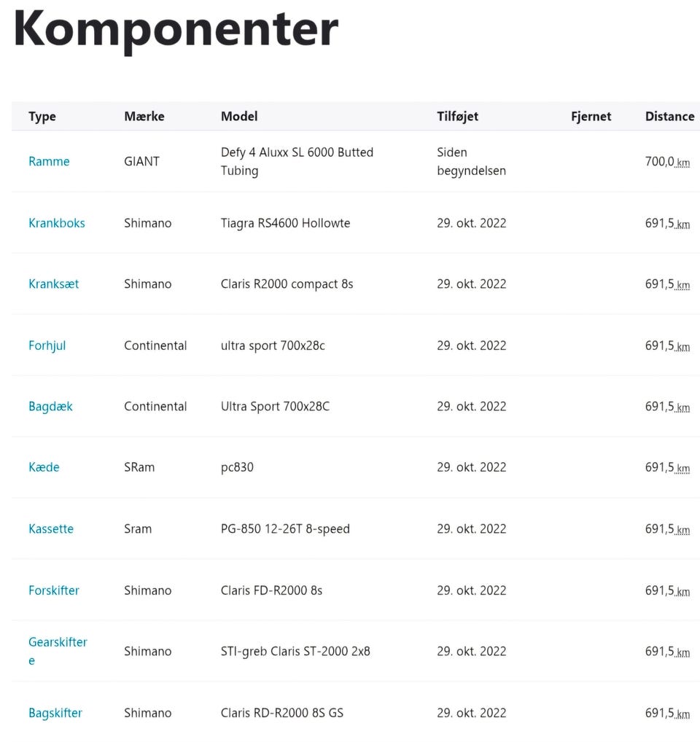Click the Bagskifter row's km abbreviation

683,714
